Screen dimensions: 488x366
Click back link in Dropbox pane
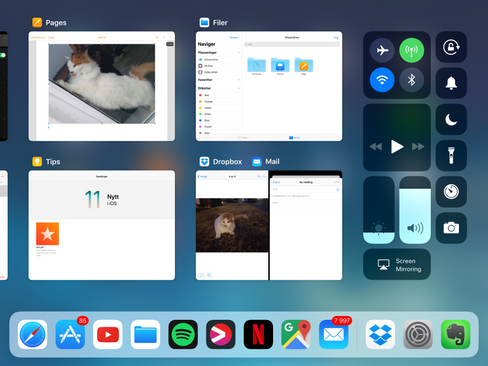coord(203,176)
